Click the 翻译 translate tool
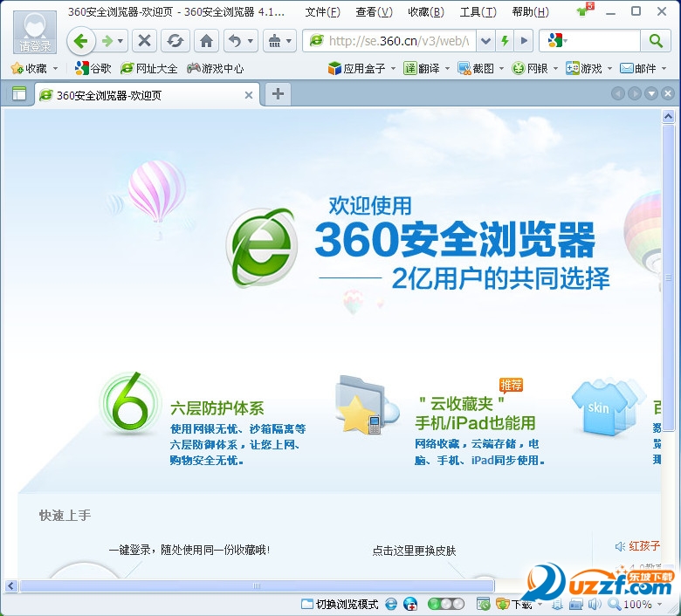The image size is (681, 616). click(x=423, y=69)
